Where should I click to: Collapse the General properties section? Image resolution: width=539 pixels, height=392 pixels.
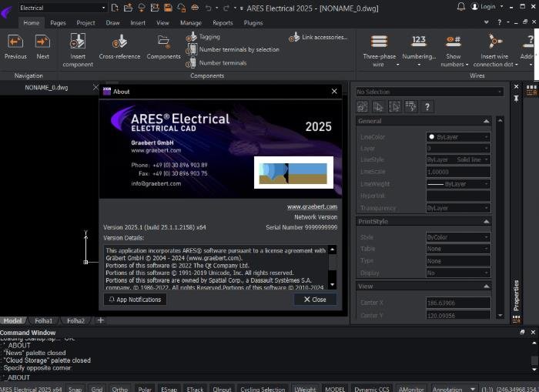[486, 121]
